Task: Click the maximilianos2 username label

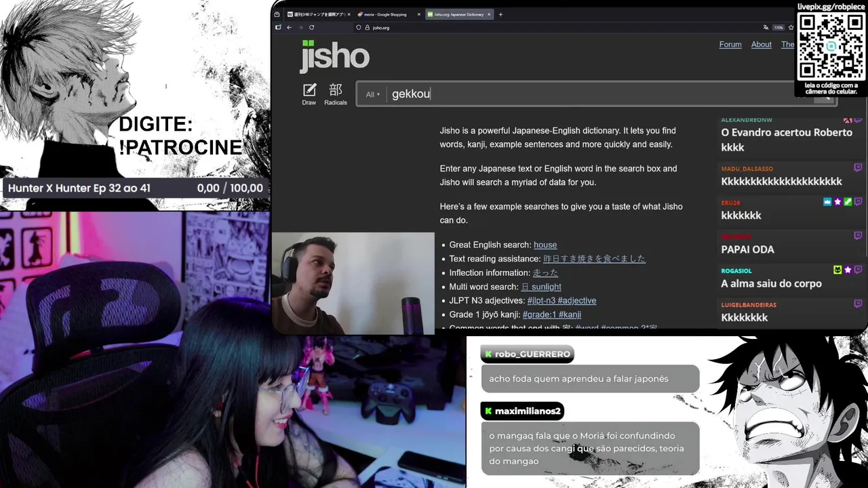Action: 528,411
